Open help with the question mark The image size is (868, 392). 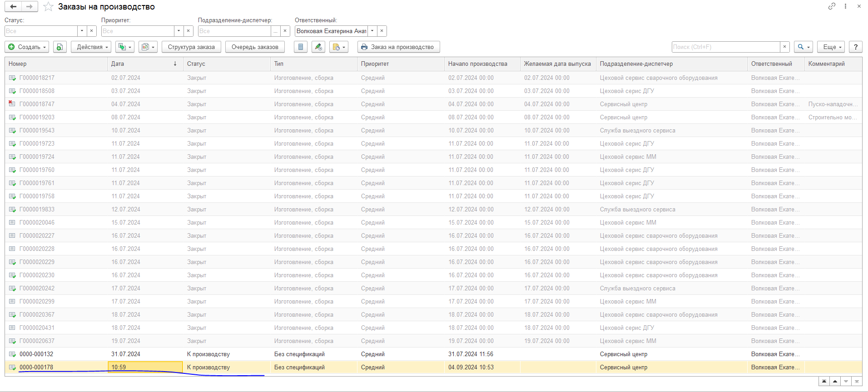(856, 47)
